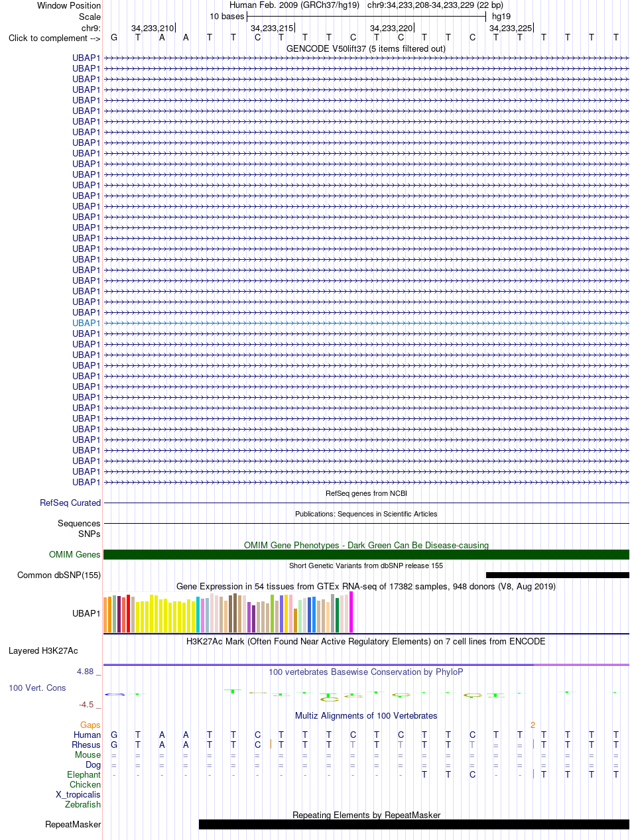Click the hg19 label beside scale bar
Image resolution: width=630 pixels, height=840 pixels.
(501, 17)
